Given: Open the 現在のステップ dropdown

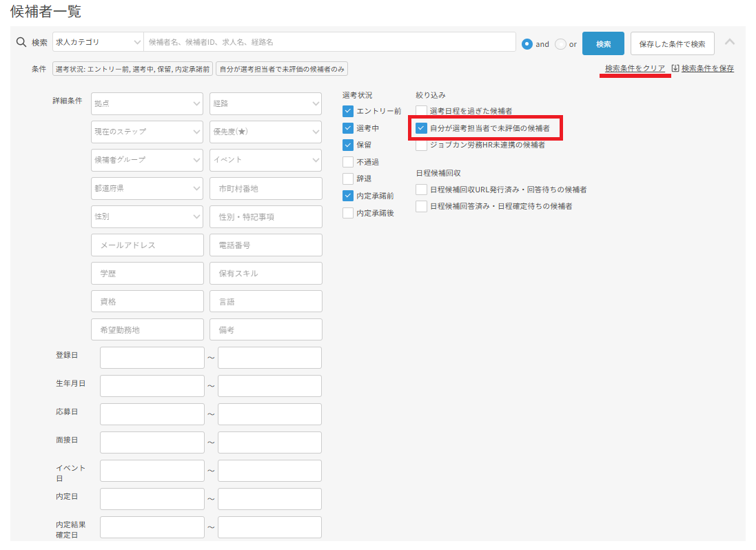Looking at the screenshot, I should click(147, 132).
